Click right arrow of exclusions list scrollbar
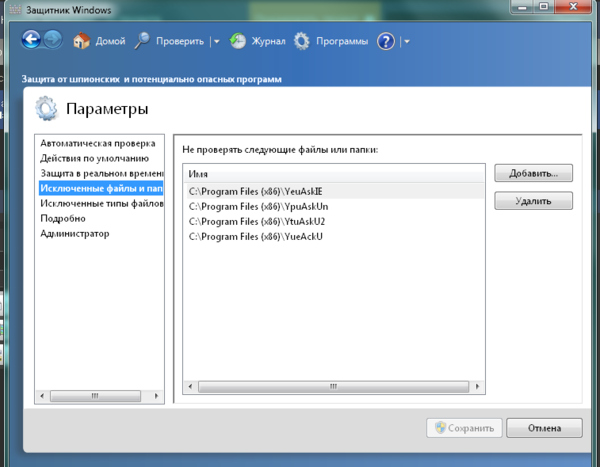The image size is (600, 467). [x=477, y=387]
